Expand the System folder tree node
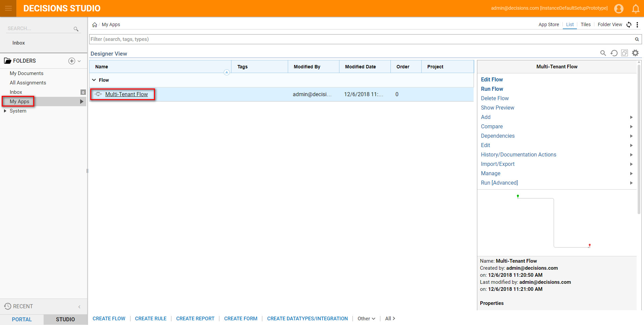This screenshot has width=644, height=325. click(5, 111)
